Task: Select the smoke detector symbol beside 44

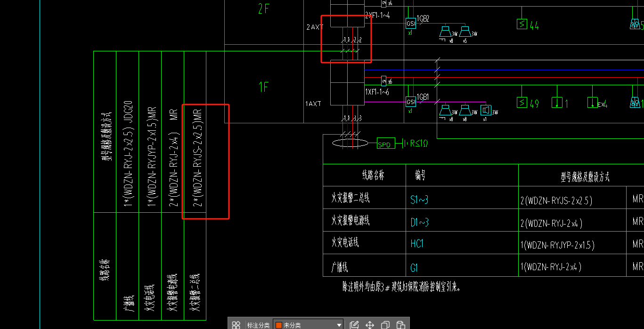Action: pyautogui.click(x=522, y=24)
